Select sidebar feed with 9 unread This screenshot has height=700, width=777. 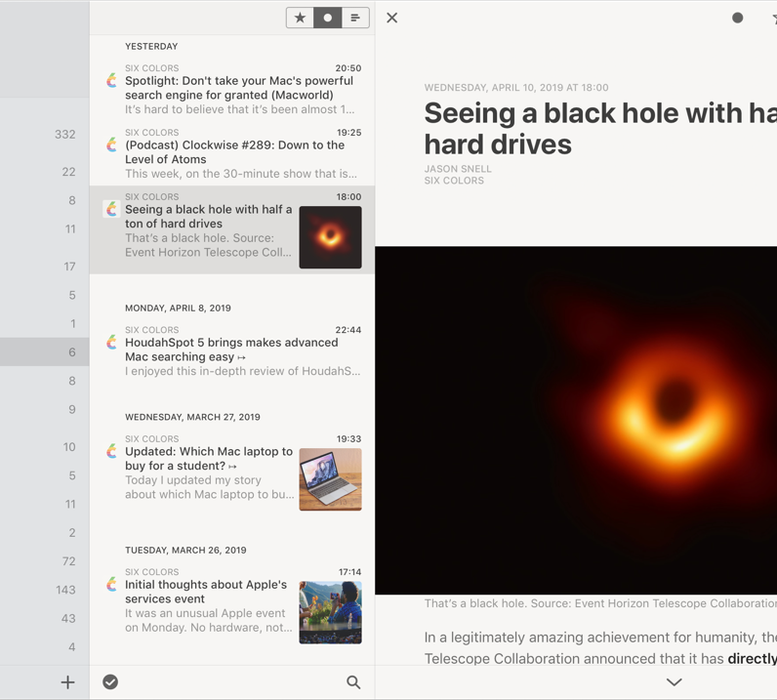pos(45,409)
